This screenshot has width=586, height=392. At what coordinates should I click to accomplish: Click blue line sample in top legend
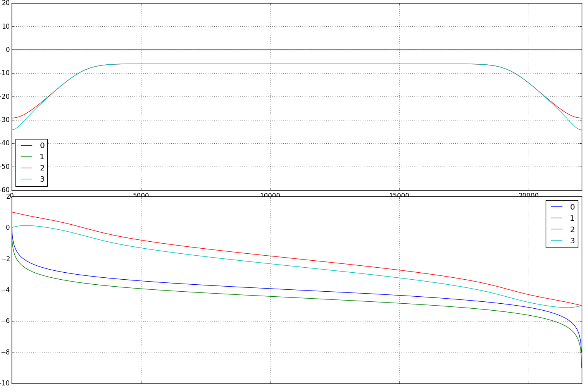pyautogui.click(x=26, y=146)
